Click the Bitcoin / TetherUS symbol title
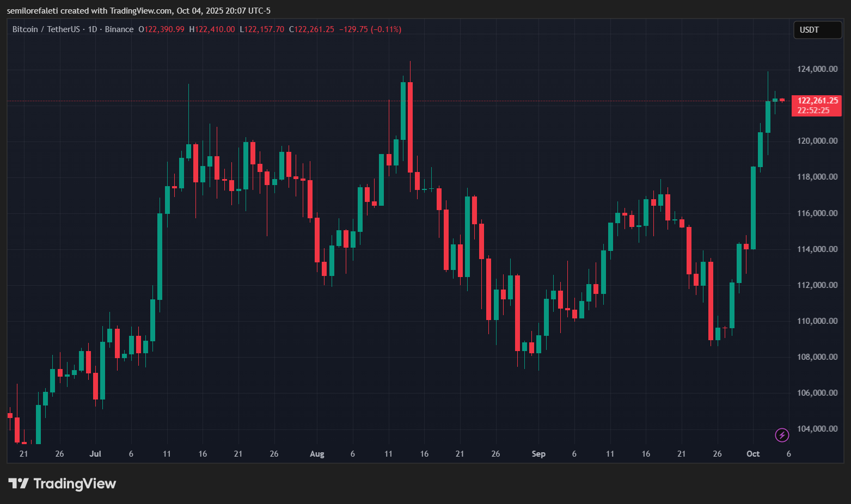Viewport: 851px width, 504px height. pos(46,29)
